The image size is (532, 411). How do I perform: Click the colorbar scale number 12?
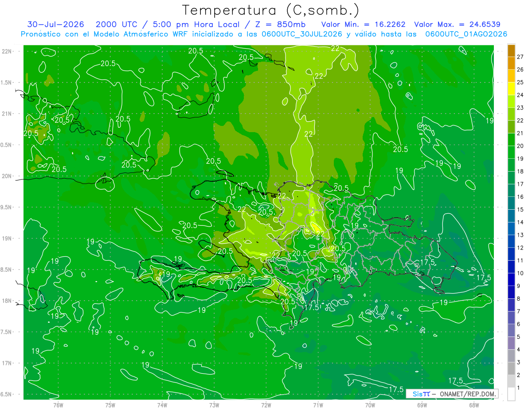click(x=520, y=248)
